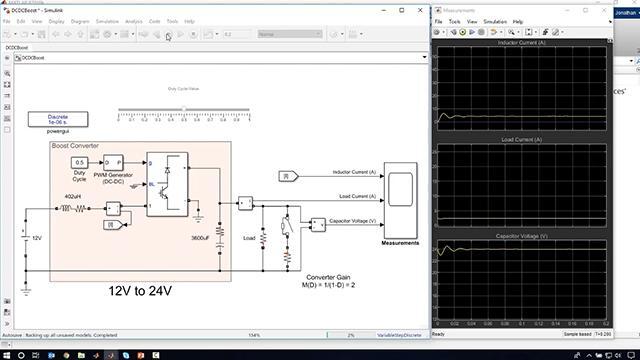Click the Step Back simulation icon
The width and height of the screenshot is (640, 360).
coord(156,35)
